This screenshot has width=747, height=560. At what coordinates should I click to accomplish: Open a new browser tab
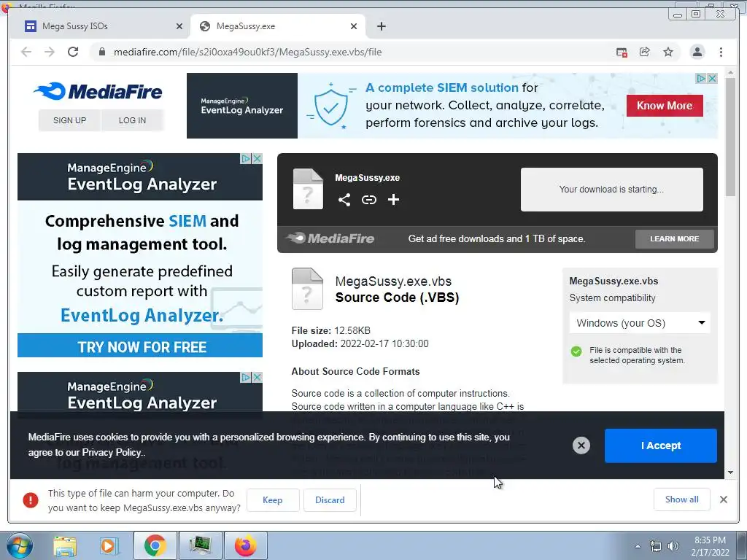[x=381, y=26]
